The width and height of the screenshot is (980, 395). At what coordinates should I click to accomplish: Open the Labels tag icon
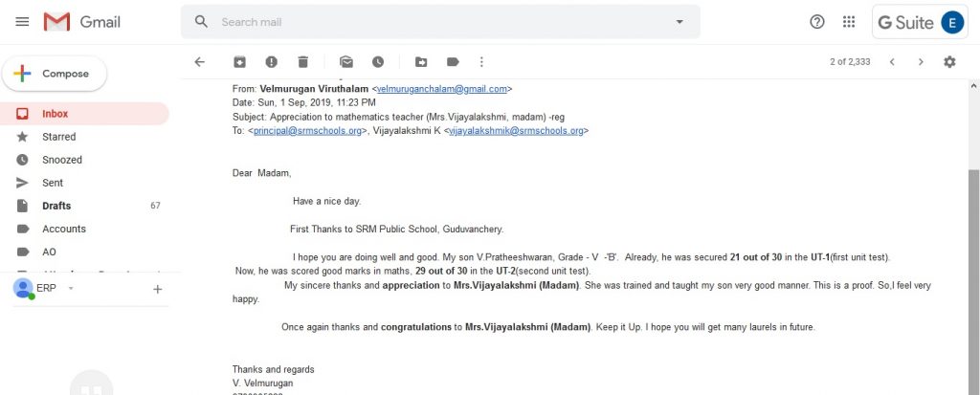pos(453,62)
